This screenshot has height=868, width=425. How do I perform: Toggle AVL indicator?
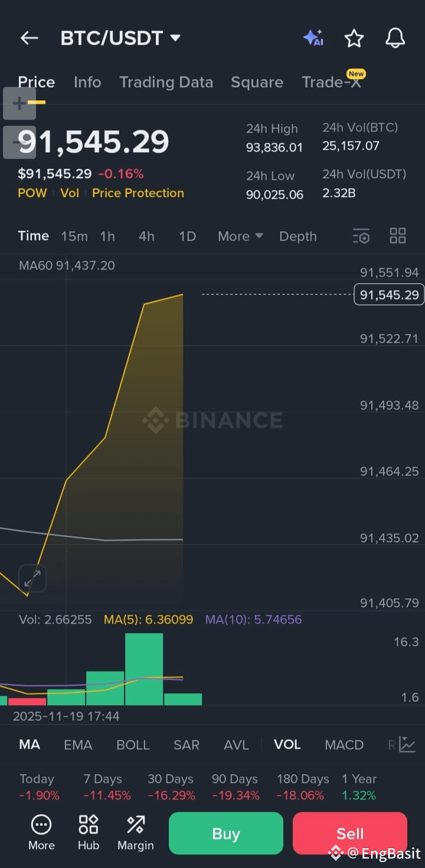(236, 745)
